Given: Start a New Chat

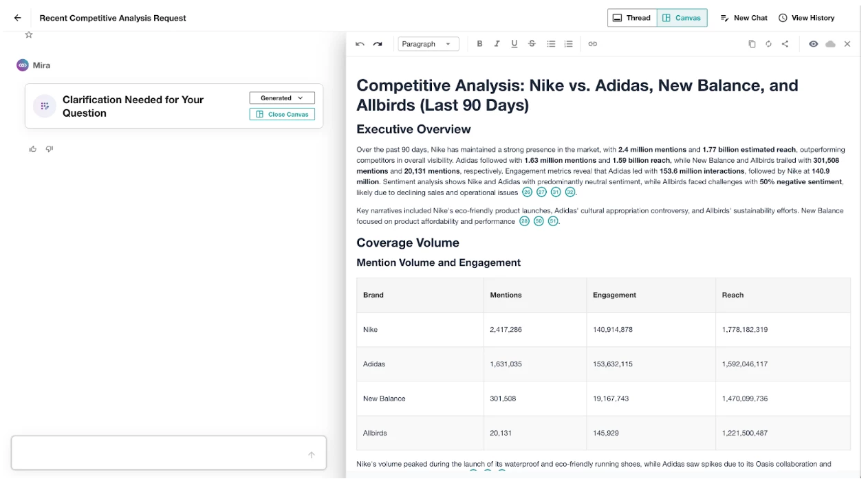Looking at the screenshot, I should [744, 18].
